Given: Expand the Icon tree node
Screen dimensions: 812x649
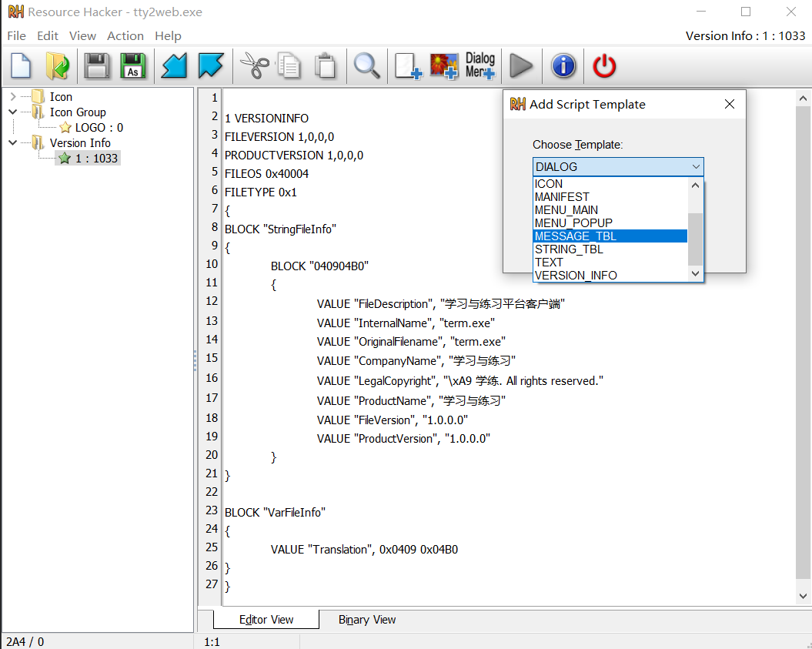Looking at the screenshot, I should click(13, 97).
